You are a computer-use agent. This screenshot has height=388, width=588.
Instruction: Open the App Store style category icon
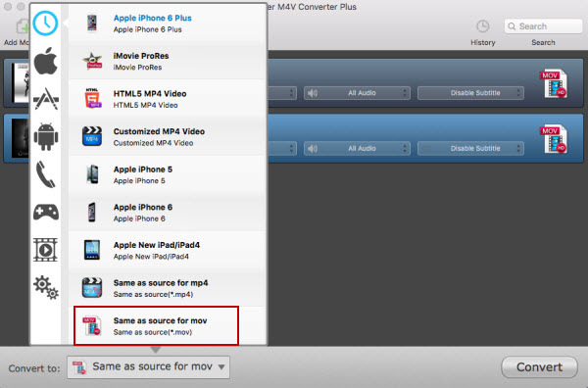pos(46,99)
